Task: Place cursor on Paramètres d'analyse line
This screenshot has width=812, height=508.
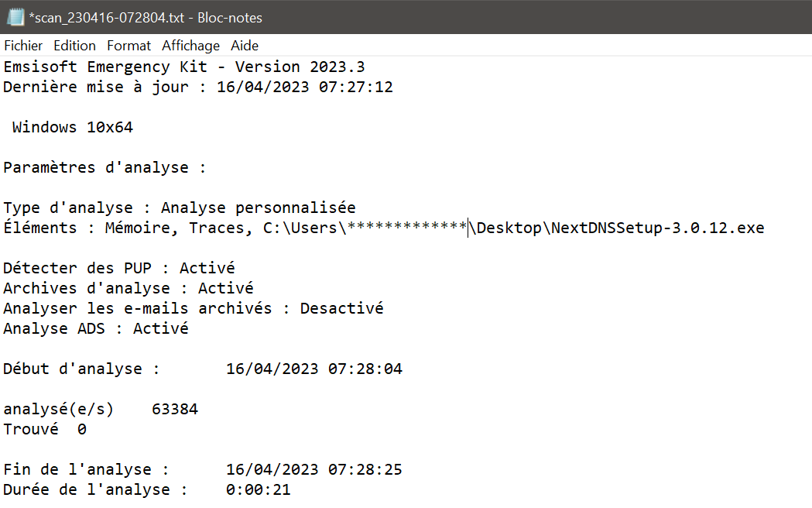Action: pos(104,167)
